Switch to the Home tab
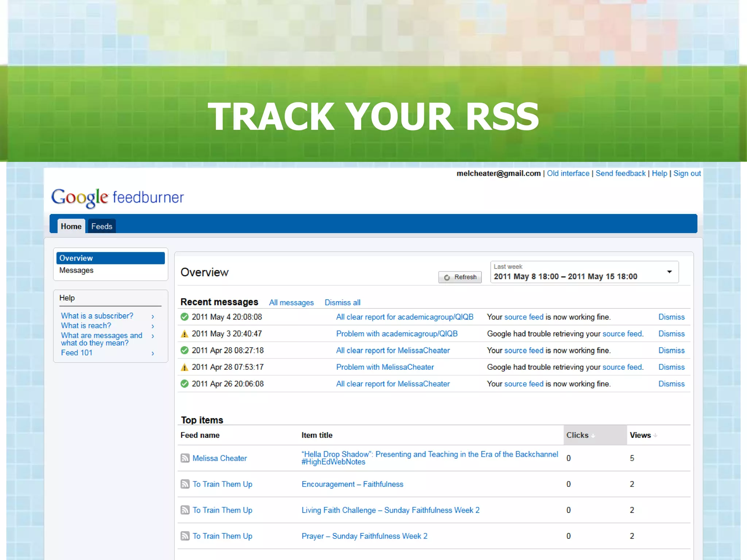 [71, 226]
